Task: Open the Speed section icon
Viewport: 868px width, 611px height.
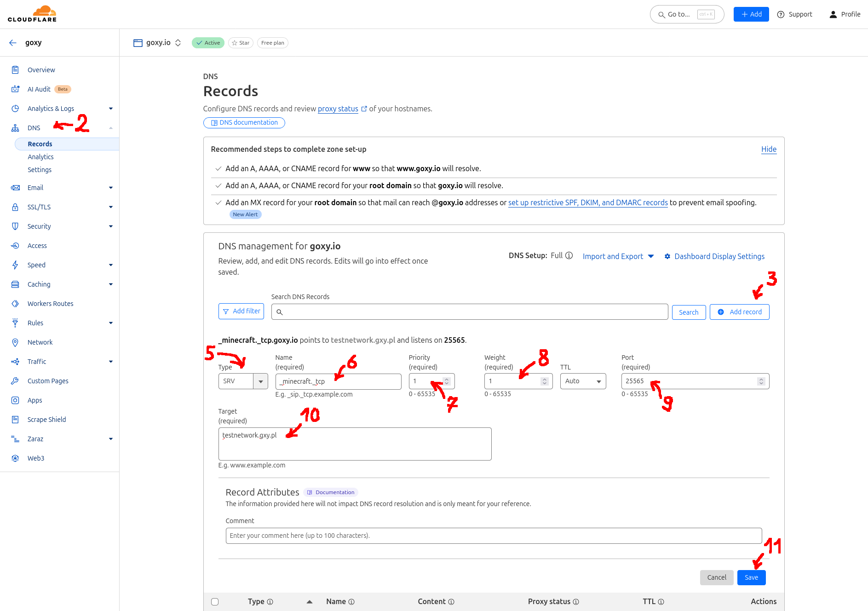Action: pos(15,265)
